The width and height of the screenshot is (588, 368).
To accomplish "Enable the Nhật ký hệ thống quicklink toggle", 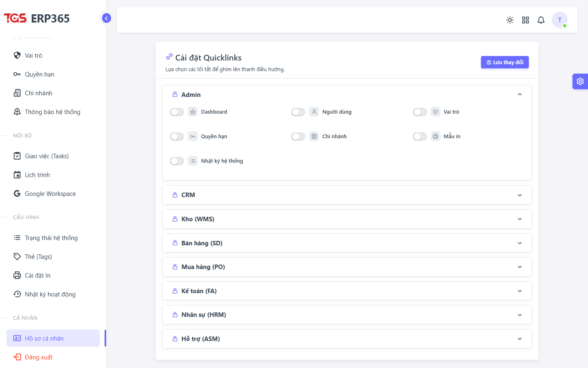I will (x=177, y=161).
